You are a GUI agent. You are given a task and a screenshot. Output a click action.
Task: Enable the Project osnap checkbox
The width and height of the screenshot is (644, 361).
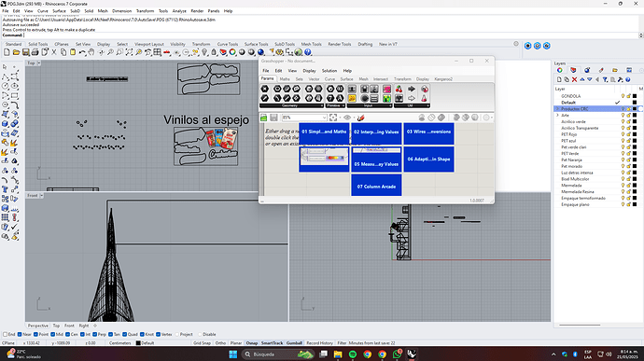click(x=177, y=334)
